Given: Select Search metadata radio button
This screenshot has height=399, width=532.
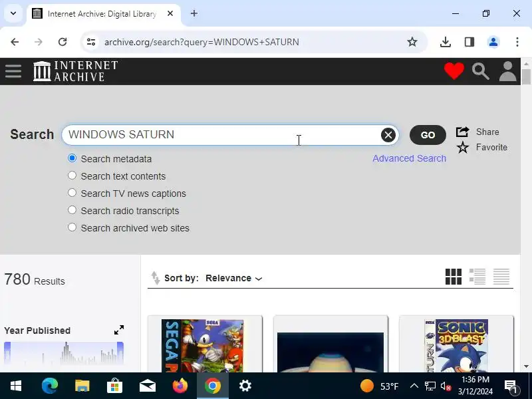Looking at the screenshot, I should click(72, 158).
